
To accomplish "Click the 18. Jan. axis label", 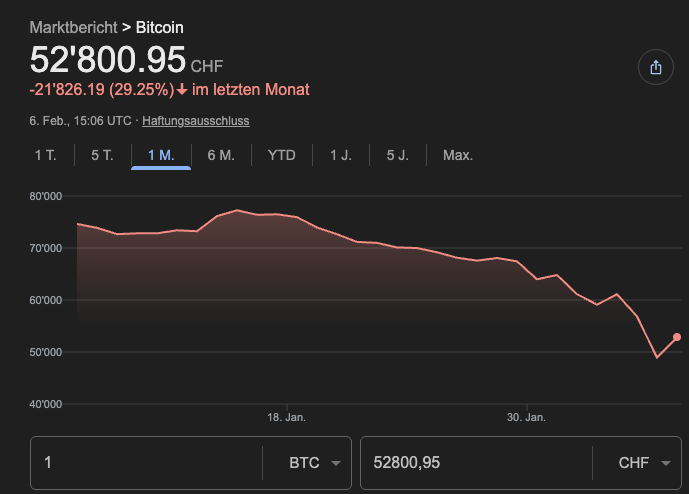I will click(x=286, y=417).
